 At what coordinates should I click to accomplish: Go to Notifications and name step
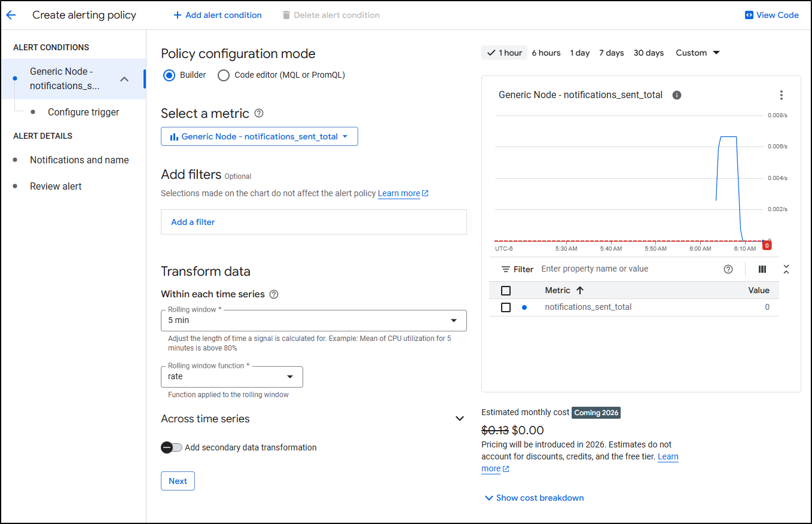pos(79,160)
